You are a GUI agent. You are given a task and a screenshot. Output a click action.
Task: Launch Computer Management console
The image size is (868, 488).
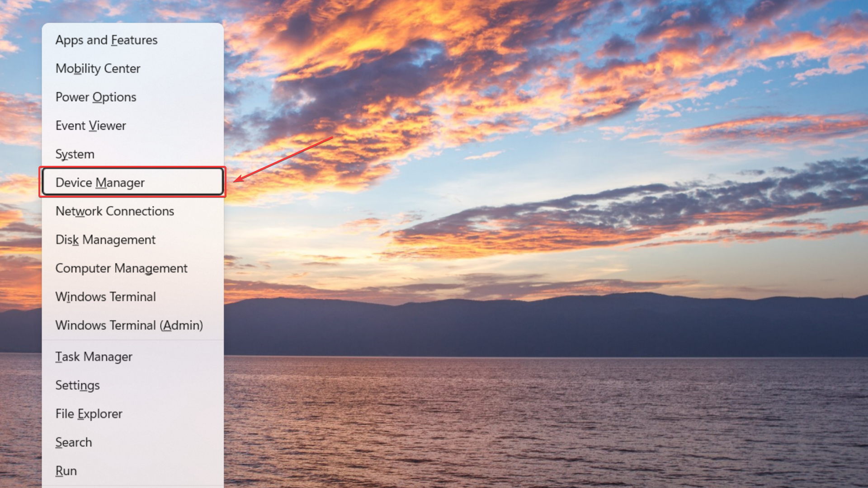[x=122, y=267]
